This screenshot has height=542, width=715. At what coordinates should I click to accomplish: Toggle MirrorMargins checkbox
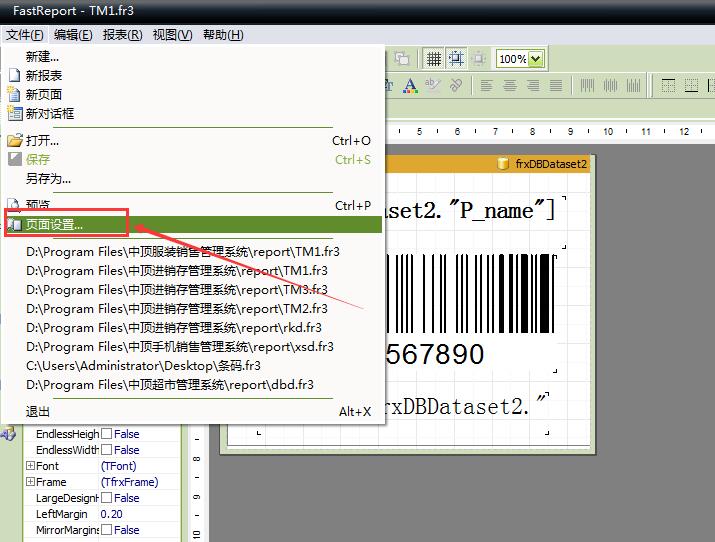(x=106, y=530)
